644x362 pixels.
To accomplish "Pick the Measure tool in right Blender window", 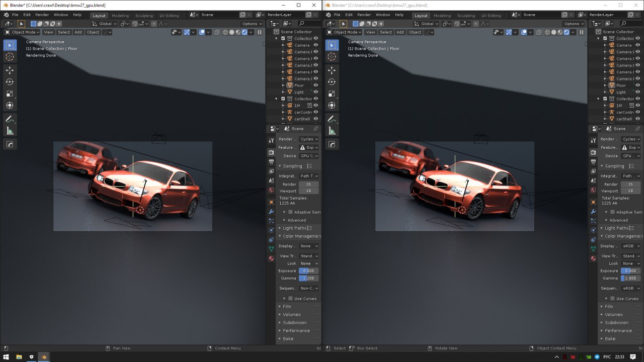I will (x=332, y=131).
